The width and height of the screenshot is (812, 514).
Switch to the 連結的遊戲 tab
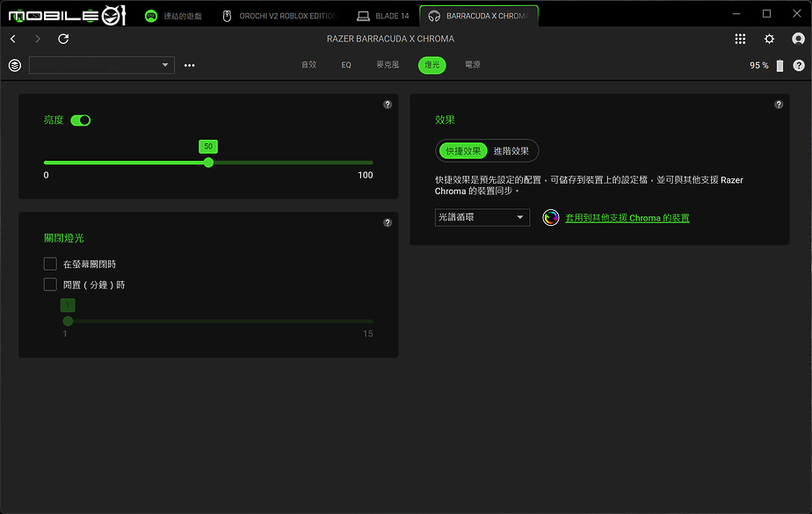[x=173, y=16]
